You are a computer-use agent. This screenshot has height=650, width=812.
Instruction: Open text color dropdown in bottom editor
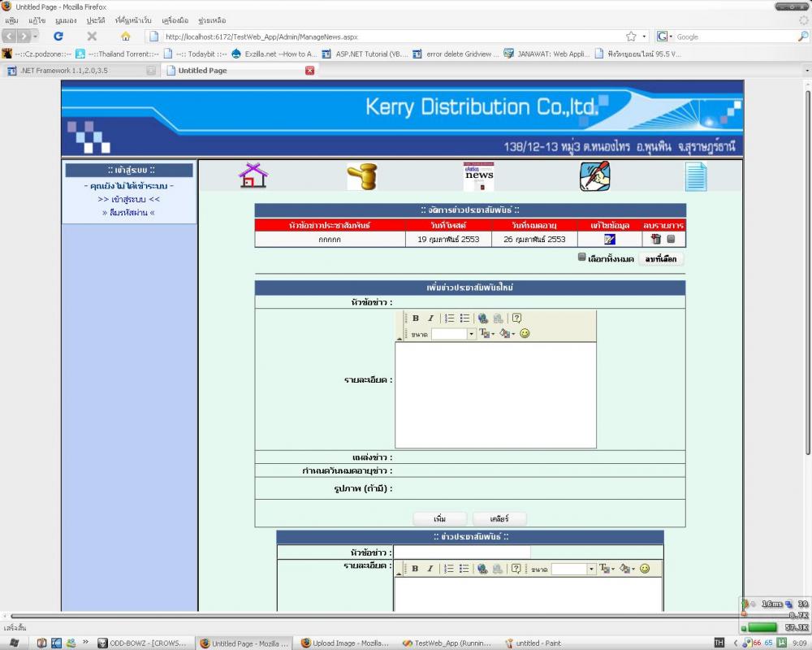607,569
